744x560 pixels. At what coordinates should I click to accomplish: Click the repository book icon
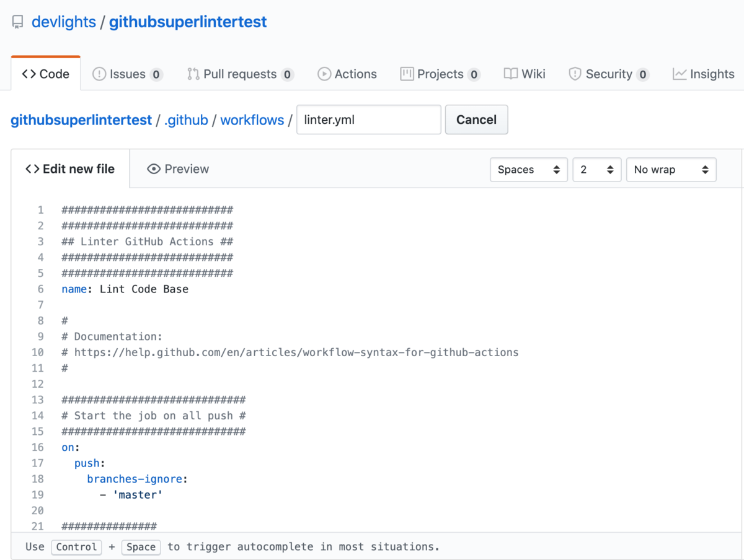[x=18, y=22]
